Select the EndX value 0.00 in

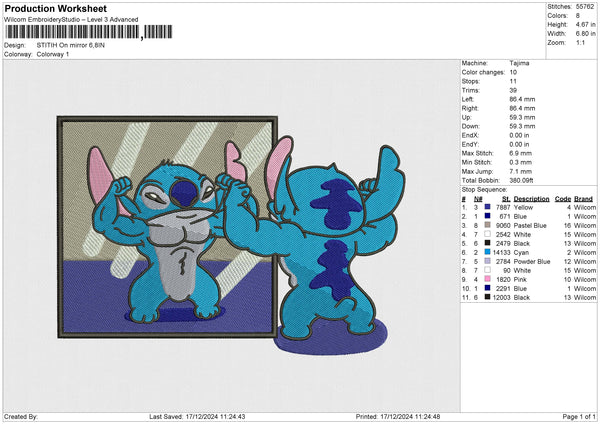[x=519, y=135]
